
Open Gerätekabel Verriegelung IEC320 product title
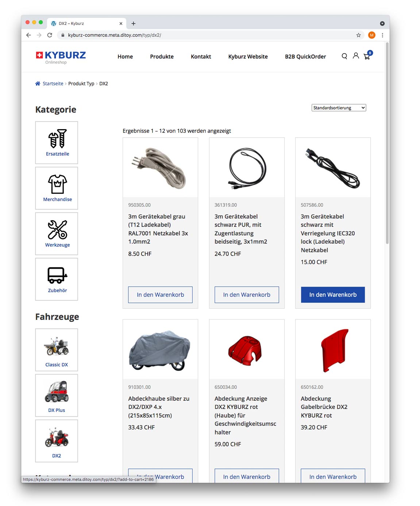[x=328, y=233]
